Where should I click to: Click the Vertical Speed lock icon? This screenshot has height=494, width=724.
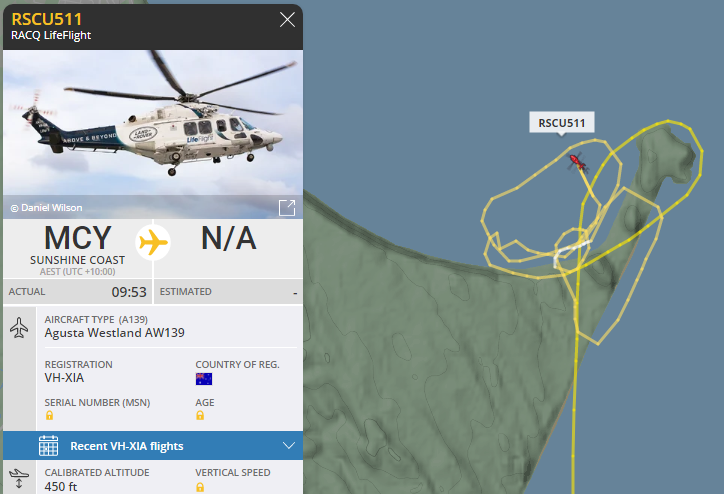point(200,487)
